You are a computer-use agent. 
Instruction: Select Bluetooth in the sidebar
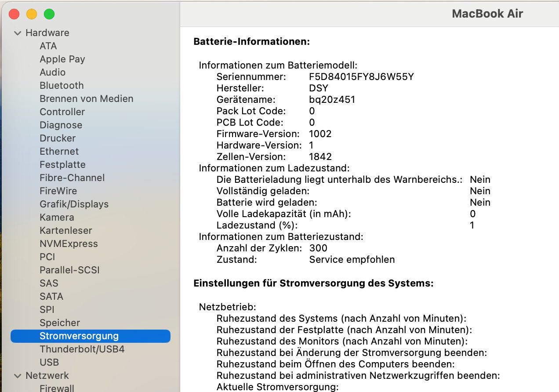62,86
